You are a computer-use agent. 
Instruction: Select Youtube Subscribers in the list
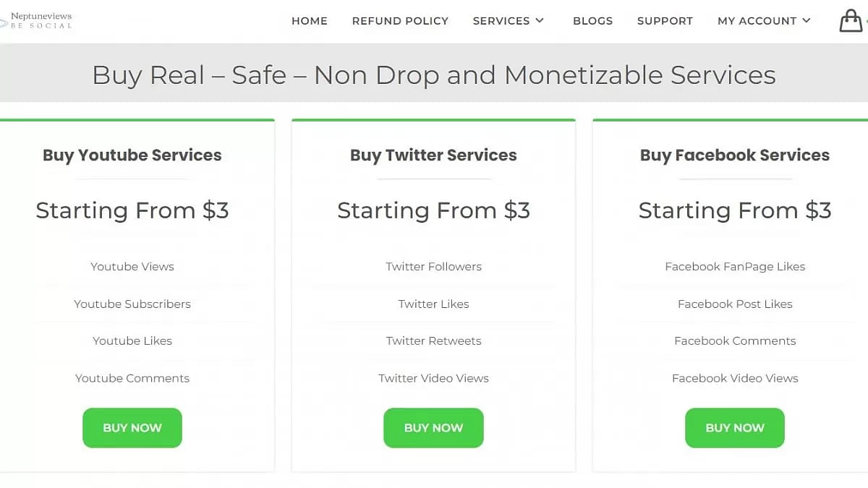pyautogui.click(x=132, y=304)
